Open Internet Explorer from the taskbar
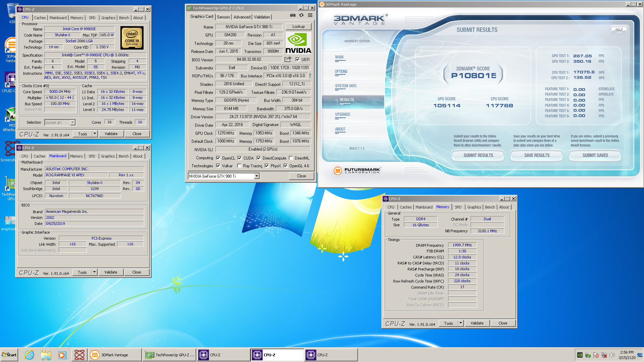 (x=30, y=355)
